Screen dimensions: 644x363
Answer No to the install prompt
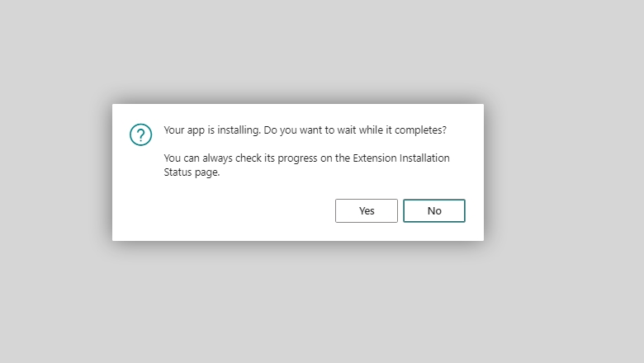(434, 211)
